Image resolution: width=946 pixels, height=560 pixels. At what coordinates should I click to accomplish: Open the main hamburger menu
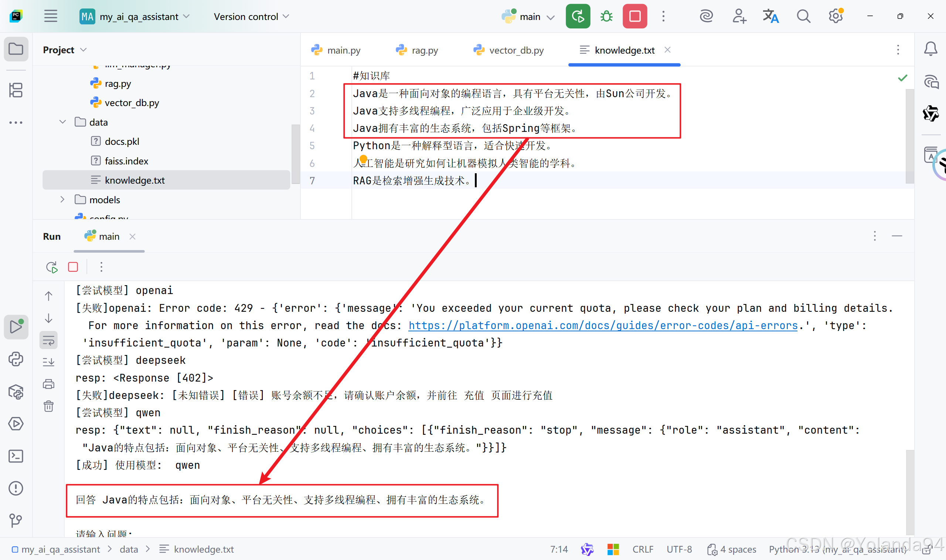(51, 16)
